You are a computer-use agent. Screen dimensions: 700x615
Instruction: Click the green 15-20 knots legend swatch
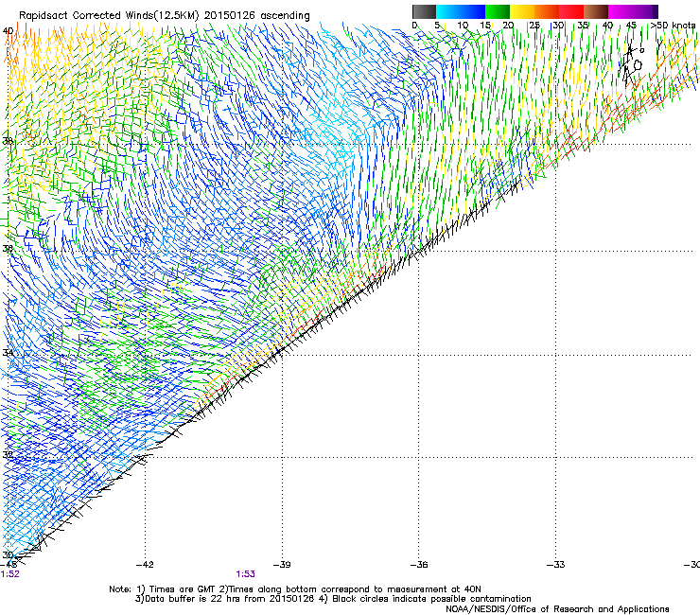(x=498, y=11)
